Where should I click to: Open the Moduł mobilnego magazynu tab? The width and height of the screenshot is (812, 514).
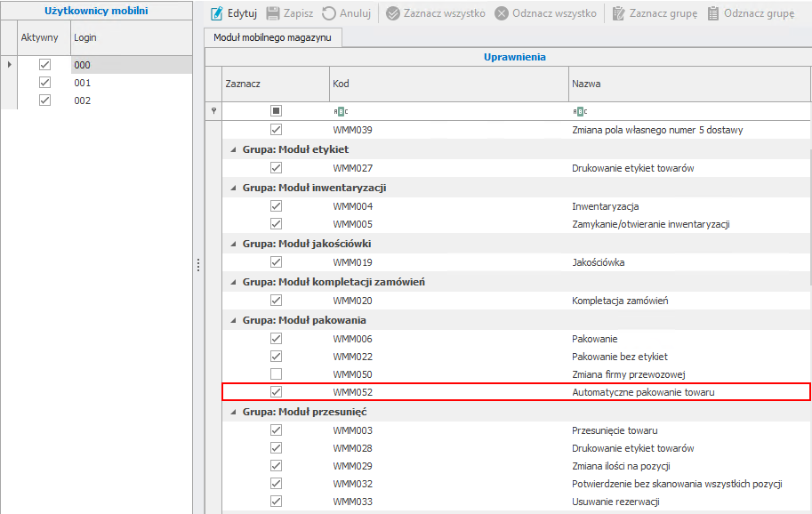[272, 37]
